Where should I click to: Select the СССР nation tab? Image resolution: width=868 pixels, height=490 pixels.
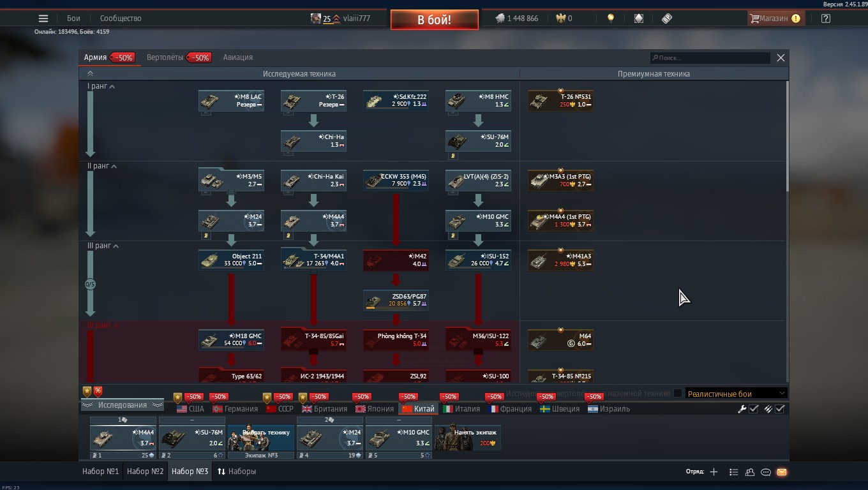[x=280, y=409]
